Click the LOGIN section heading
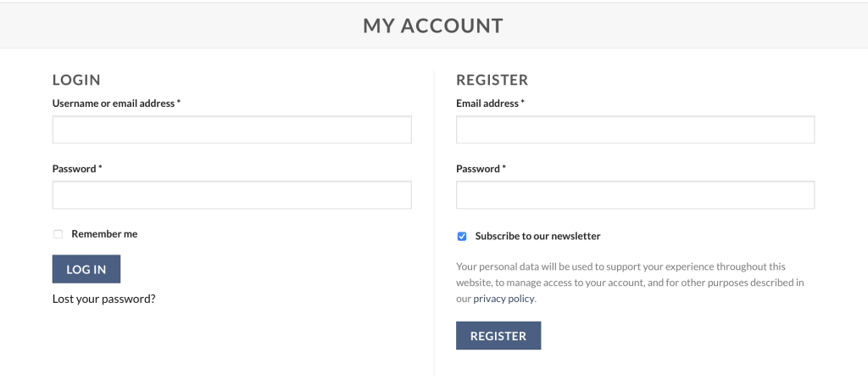This screenshot has width=868, height=381. click(76, 80)
